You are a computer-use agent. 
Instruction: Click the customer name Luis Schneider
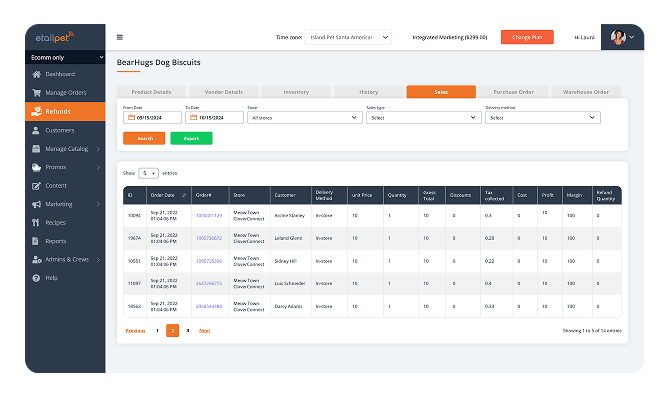(x=290, y=283)
